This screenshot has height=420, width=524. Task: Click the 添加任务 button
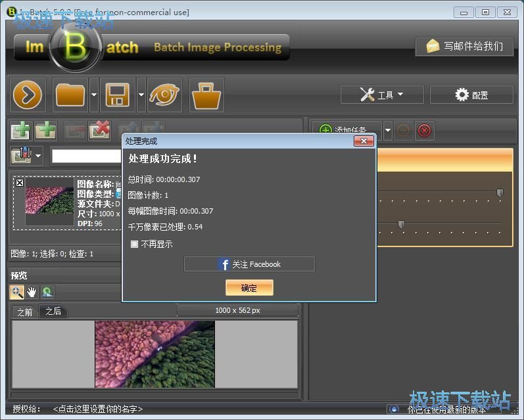click(347, 130)
